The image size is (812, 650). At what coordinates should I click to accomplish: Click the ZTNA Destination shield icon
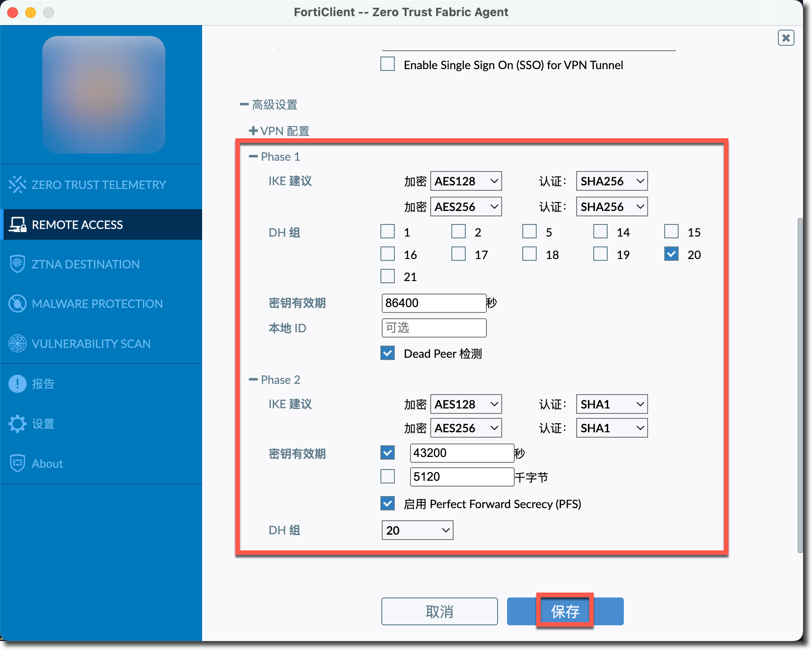coord(17,264)
